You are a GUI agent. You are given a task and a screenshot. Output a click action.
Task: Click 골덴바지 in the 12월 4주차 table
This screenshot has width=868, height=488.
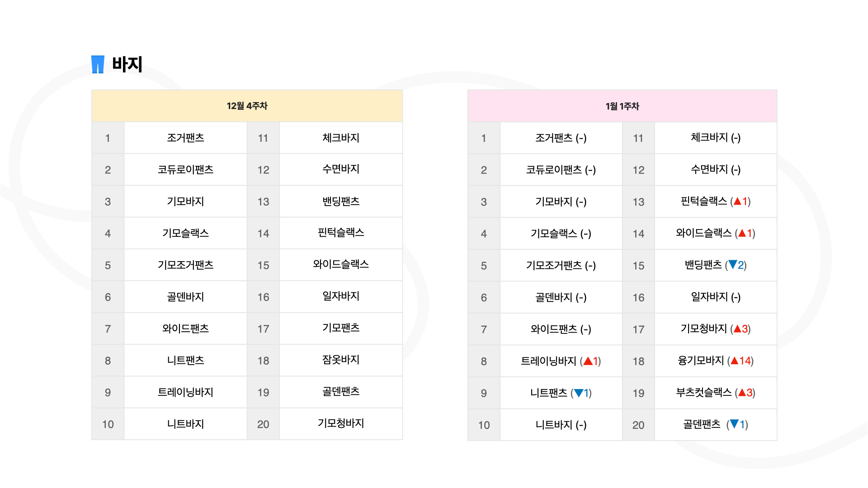[185, 297]
